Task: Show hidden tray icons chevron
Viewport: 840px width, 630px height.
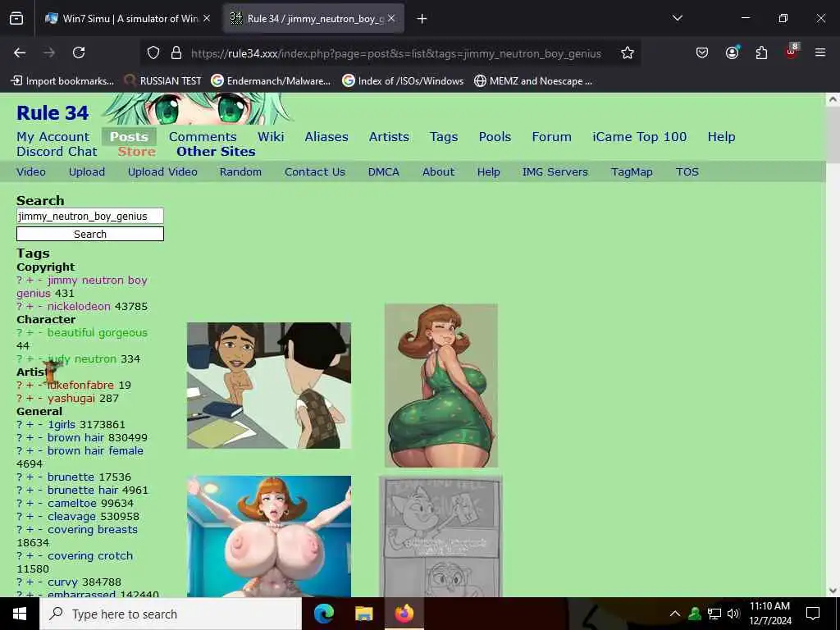Action: pyautogui.click(x=675, y=614)
